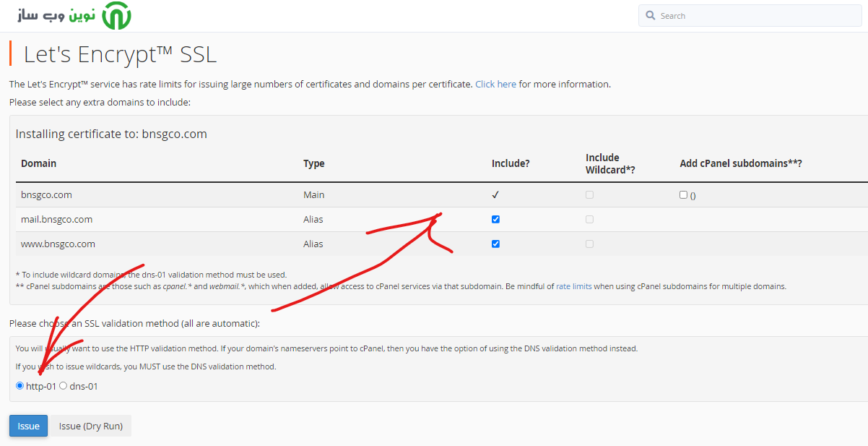Click the "Let's Encrypt™ SSL" page heading

(120, 55)
